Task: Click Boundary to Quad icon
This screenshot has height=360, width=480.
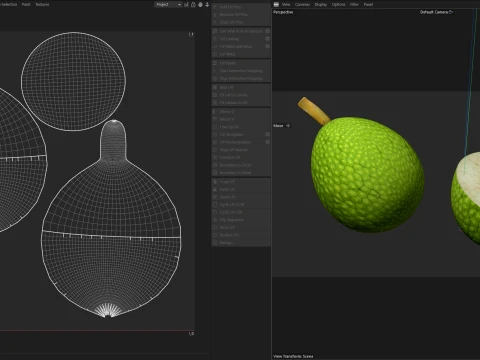Action: [x=215, y=173]
